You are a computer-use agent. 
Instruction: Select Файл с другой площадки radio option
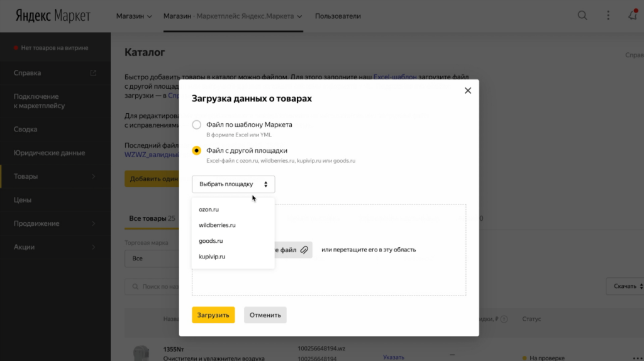196,150
